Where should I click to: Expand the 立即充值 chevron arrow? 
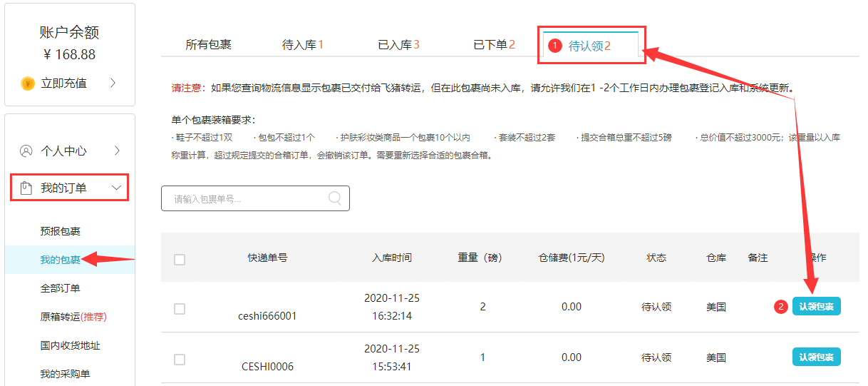pos(113,83)
